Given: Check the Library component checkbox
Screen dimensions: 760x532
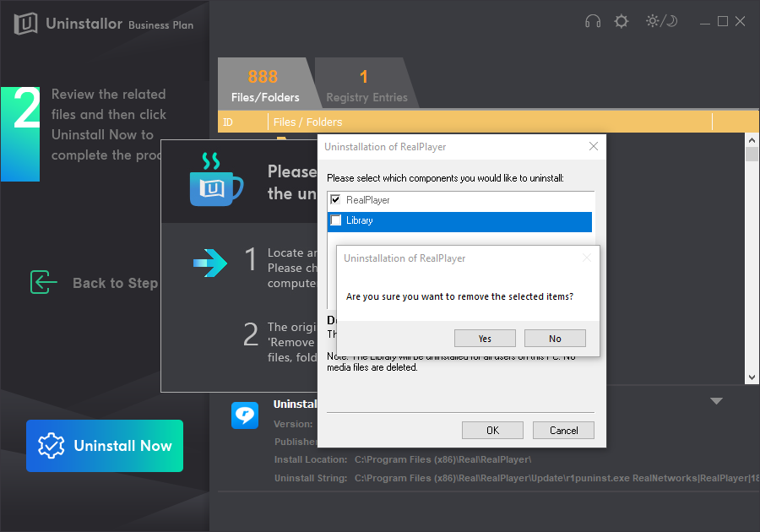Looking at the screenshot, I should pos(335,220).
